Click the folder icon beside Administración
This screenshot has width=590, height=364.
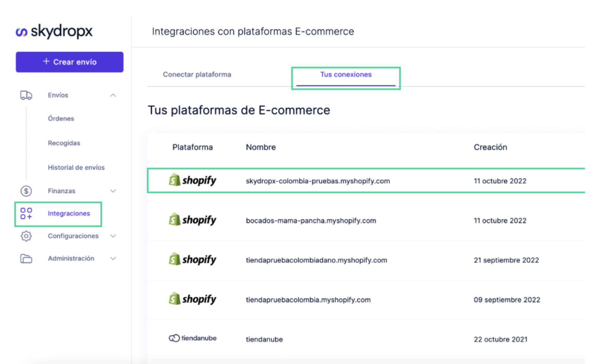click(x=25, y=258)
